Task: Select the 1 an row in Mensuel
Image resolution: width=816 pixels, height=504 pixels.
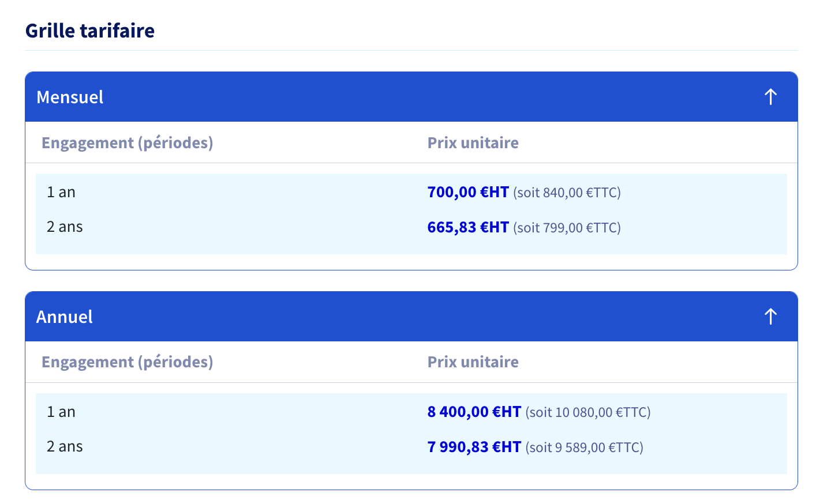Action: (x=411, y=192)
